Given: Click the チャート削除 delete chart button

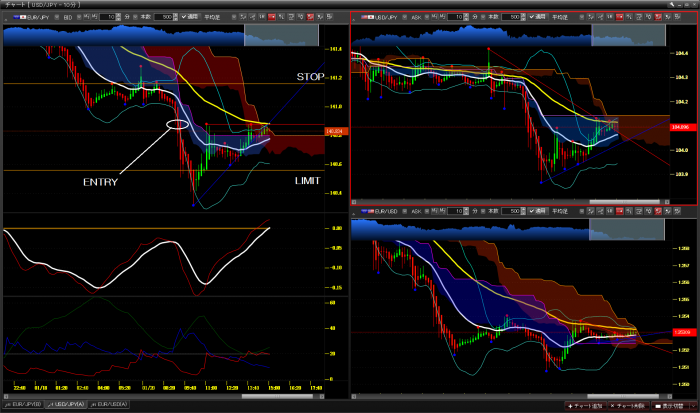Looking at the screenshot, I should [x=627, y=406].
